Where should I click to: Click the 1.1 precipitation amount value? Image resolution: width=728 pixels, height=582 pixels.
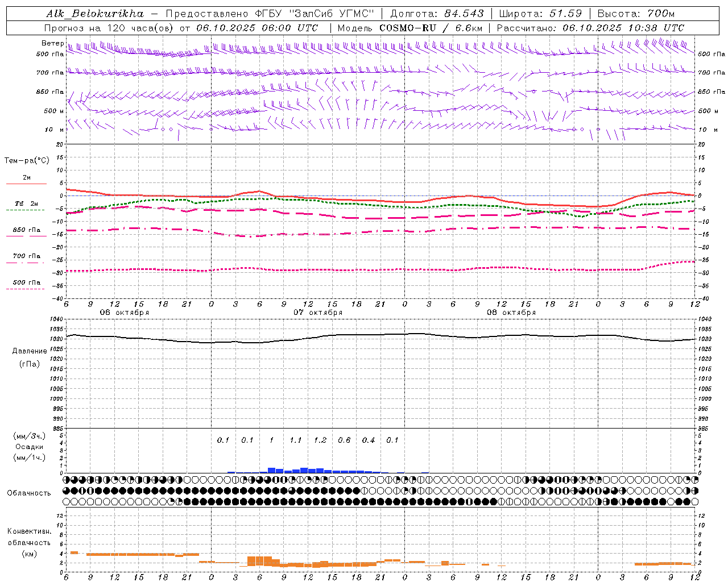click(x=296, y=440)
